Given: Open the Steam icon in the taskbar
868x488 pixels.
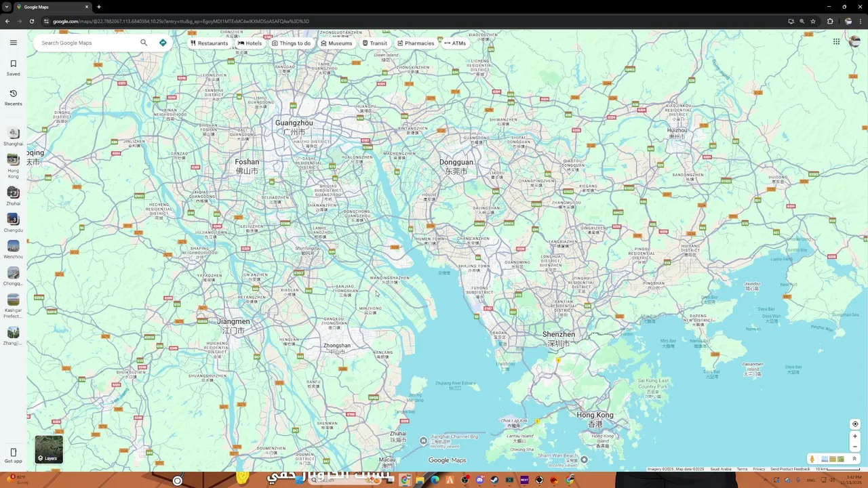Looking at the screenshot, I should click(494, 480).
